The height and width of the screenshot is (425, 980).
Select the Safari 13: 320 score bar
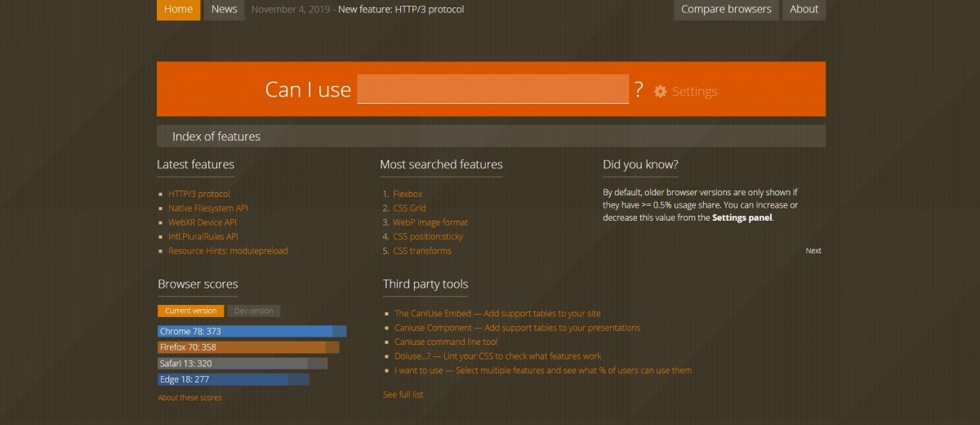(243, 363)
